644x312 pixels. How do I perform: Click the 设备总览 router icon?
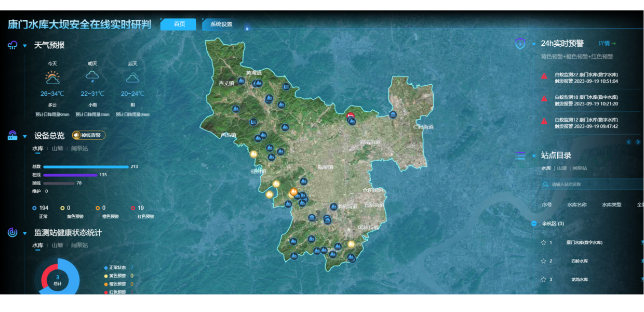click(x=12, y=136)
